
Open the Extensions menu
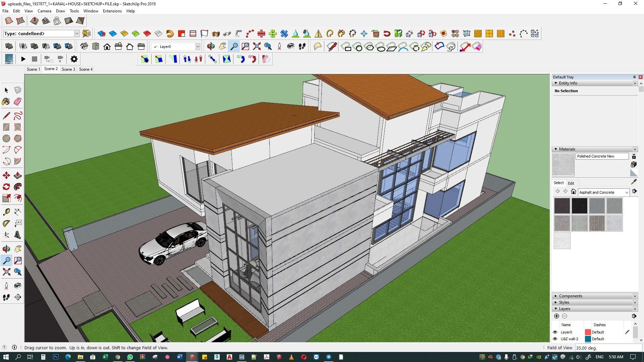(x=112, y=11)
